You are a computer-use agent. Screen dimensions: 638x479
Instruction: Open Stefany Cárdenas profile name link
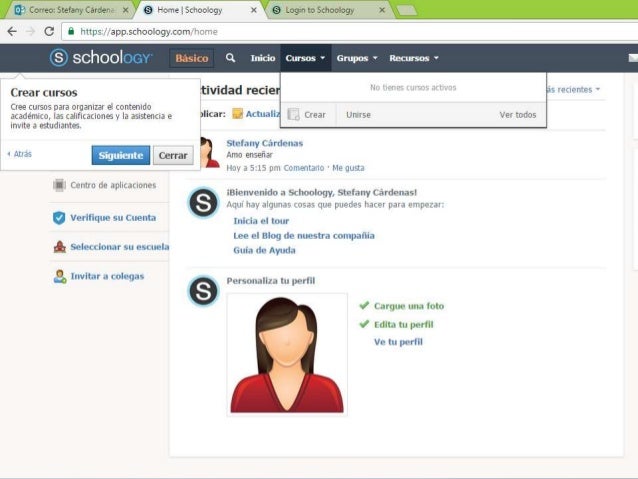[264, 143]
